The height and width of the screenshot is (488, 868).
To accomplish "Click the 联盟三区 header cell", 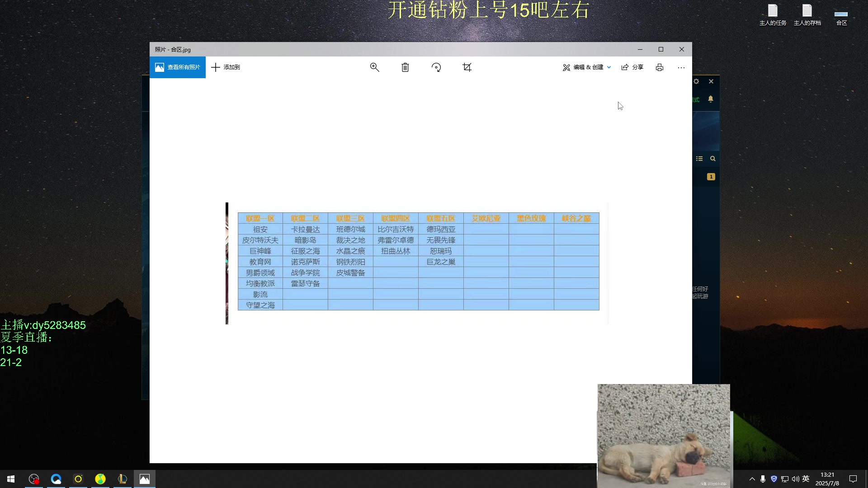I will (351, 218).
